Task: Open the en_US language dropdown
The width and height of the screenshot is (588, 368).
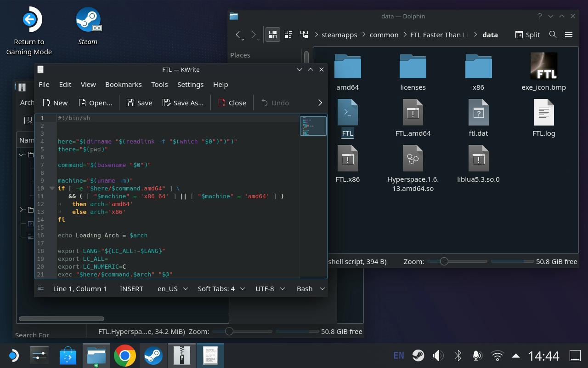Action: [173, 288]
